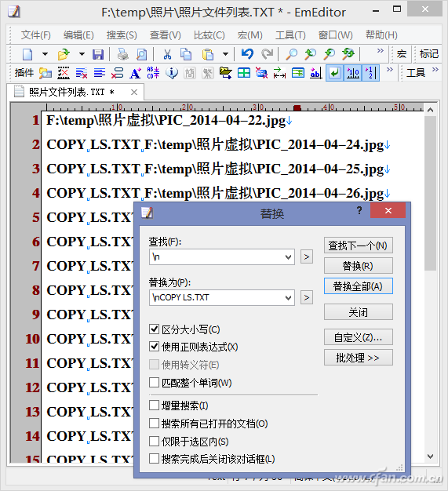Create a new file with the New icon
Image resolution: width=448 pixels, height=491 pixels.
tap(27, 54)
